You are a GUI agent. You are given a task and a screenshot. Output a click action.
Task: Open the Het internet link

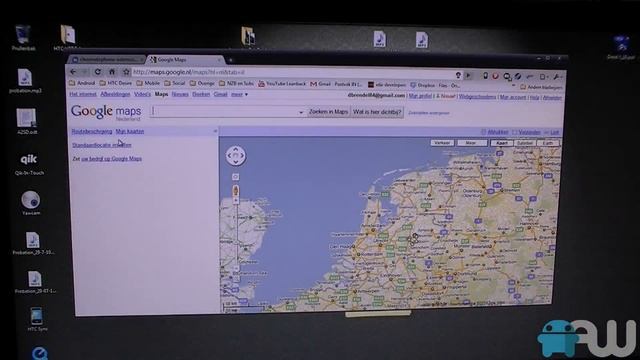click(x=83, y=94)
